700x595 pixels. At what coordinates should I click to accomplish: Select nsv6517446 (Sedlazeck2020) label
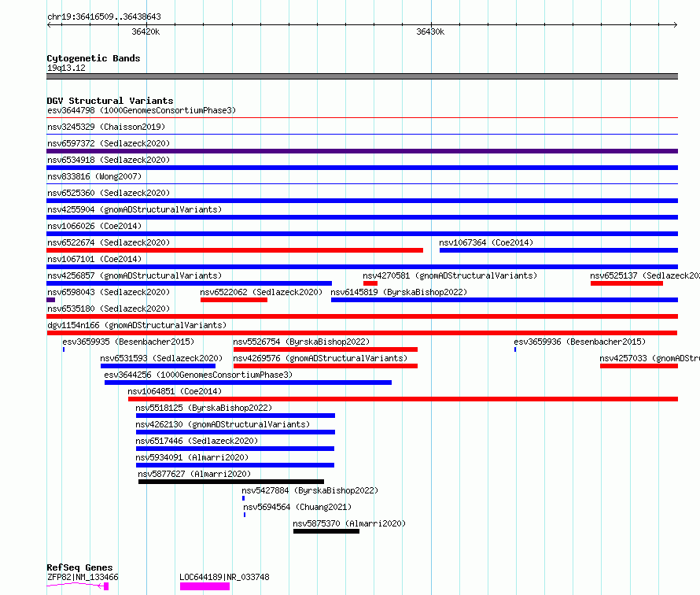[197, 441]
